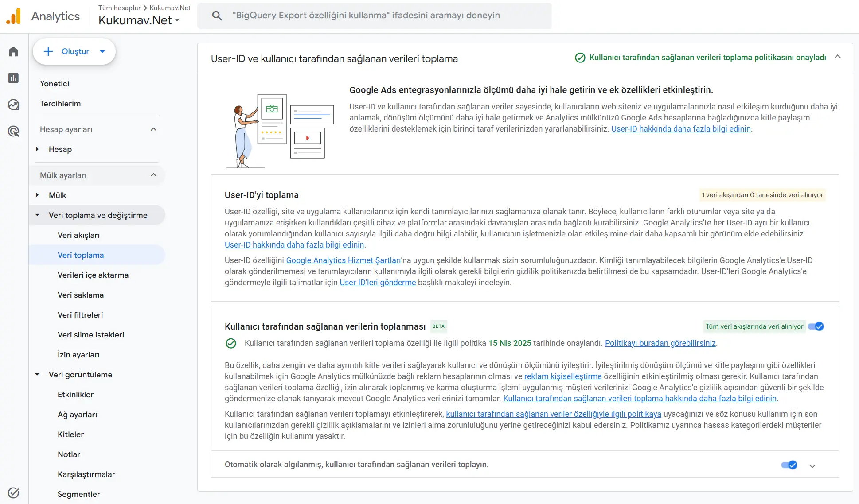Click the green policy approved check icon in header

580,58
